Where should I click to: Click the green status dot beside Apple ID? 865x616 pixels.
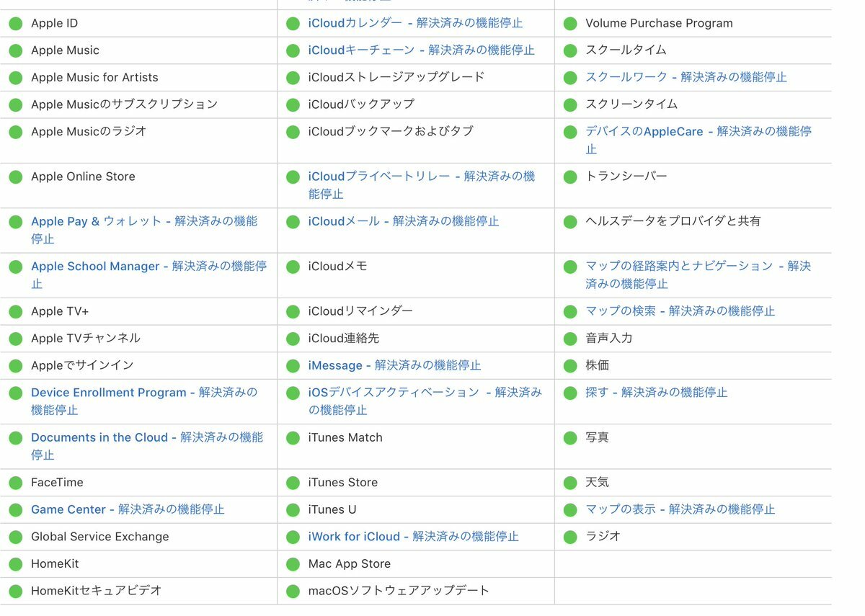click(15, 24)
